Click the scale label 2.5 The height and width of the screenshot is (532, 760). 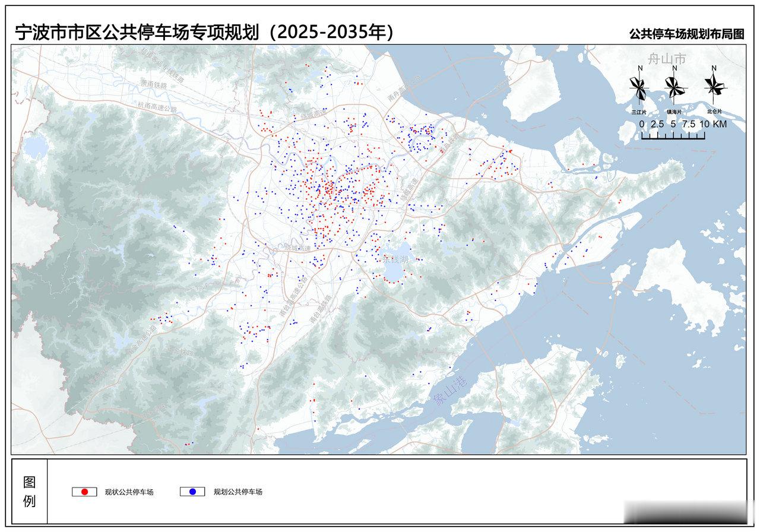(657, 124)
